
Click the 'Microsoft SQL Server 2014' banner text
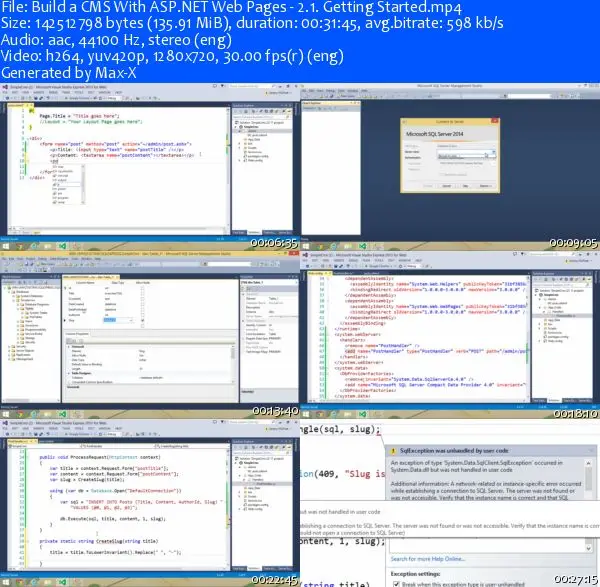point(434,134)
